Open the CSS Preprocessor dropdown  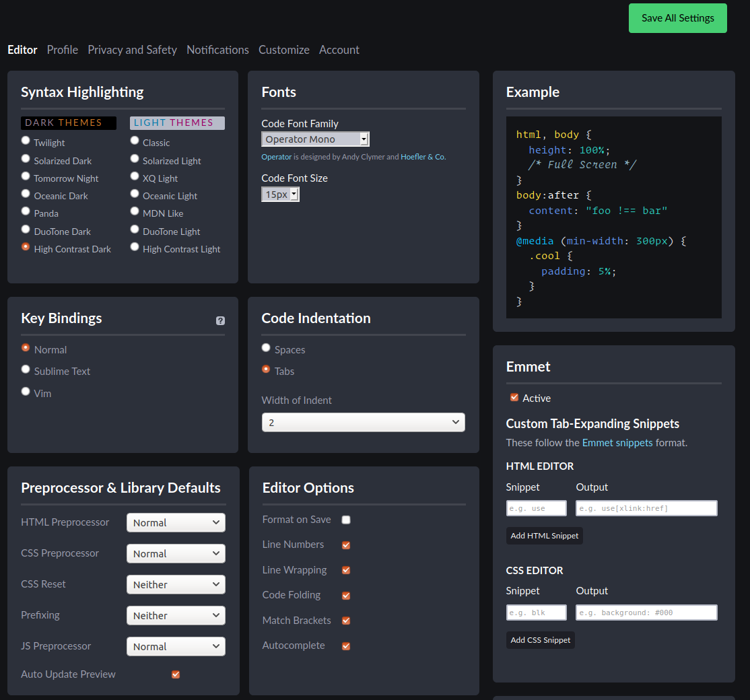176,553
